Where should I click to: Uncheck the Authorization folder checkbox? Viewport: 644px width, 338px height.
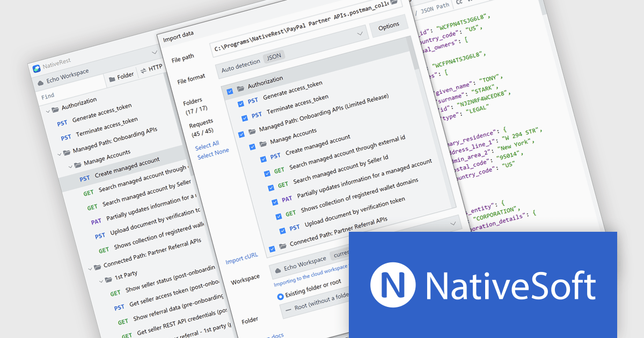click(x=230, y=91)
